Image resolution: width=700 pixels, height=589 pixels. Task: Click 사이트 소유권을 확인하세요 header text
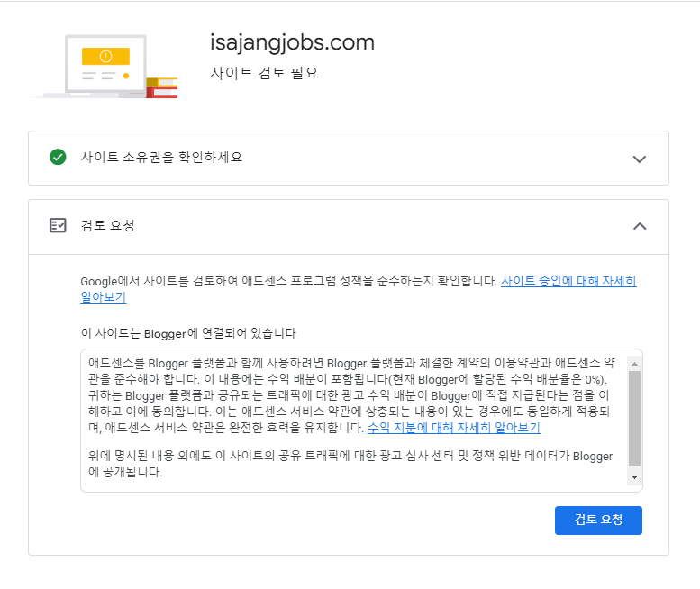161,157
